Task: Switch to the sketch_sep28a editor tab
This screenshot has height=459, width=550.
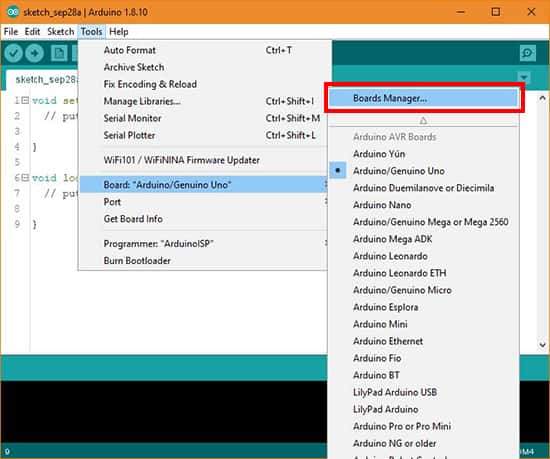Action: [43, 80]
